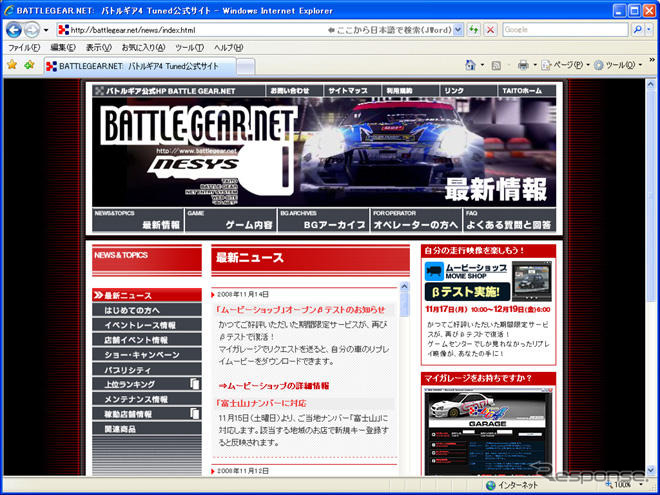This screenshot has height=495, width=660.
Task: Select 店舗イベント情報 in the sidebar
Action: coord(146,340)
